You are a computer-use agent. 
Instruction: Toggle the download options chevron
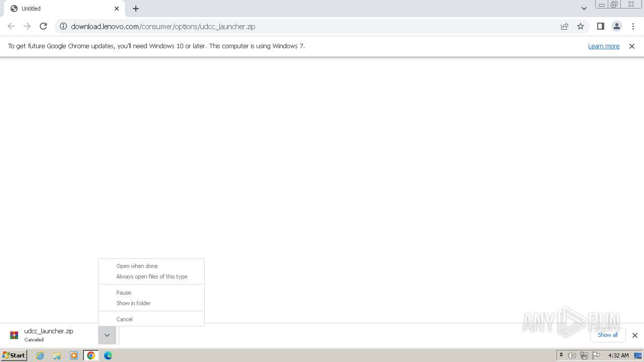(x=107, y=335)
